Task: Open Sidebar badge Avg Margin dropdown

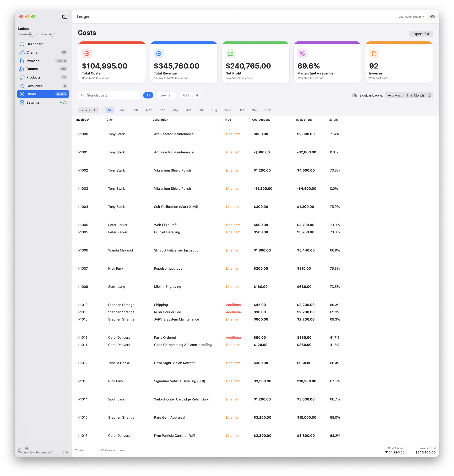Action: point(409,95)
